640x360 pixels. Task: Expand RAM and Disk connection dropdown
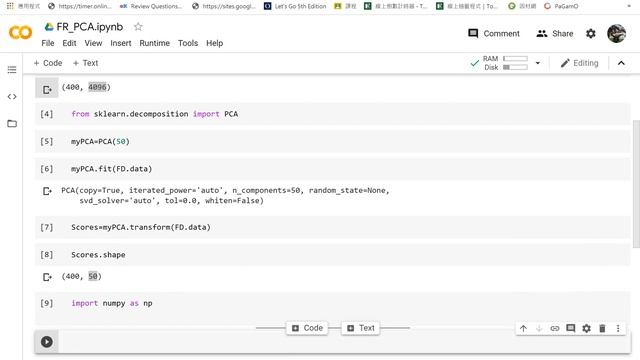point(538,63)
